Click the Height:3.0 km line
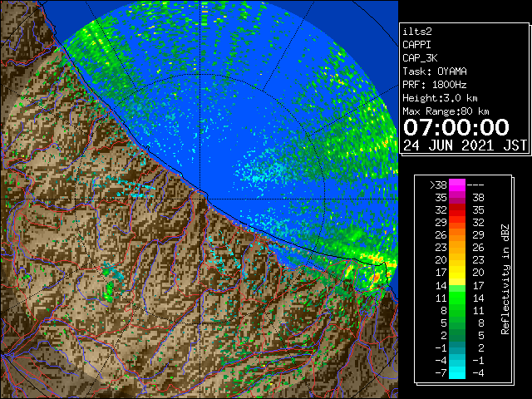The height and width of the screenshot is (399, 532). click(x=440, y=98)
